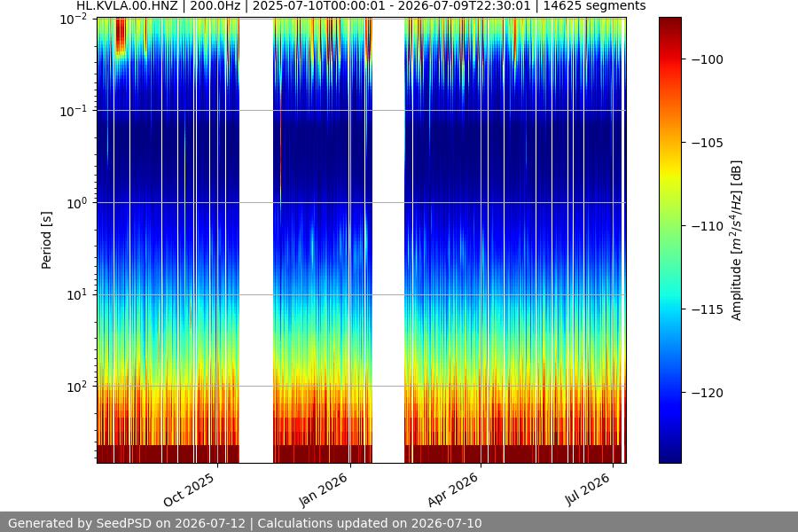Click the 10⁻¹ period tick label

(74, 112)
